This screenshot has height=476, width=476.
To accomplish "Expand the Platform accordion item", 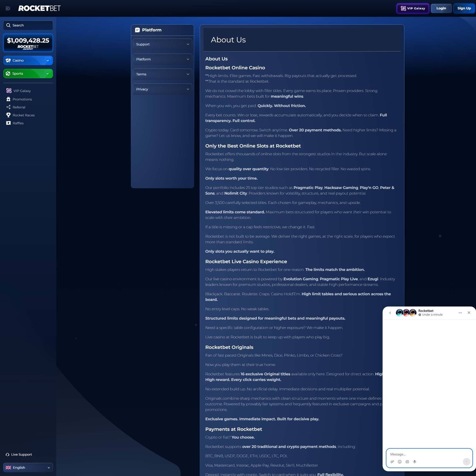I will point(162,59).
